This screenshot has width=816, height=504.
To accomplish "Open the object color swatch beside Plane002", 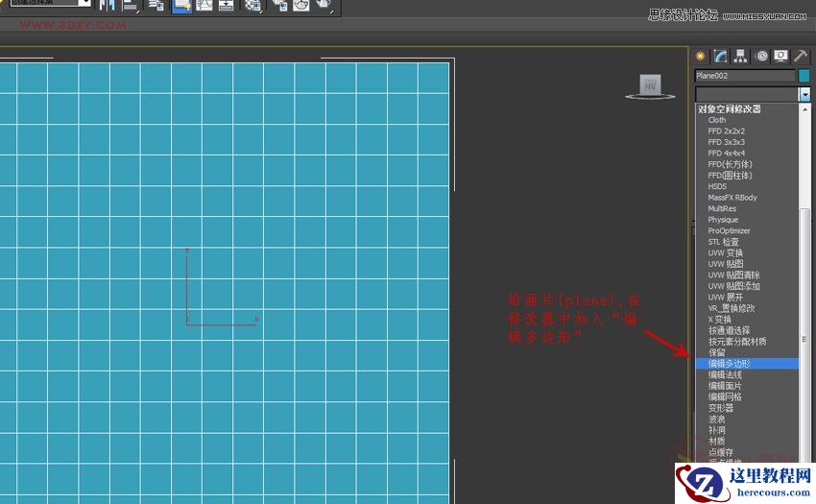I will [804, 76].
